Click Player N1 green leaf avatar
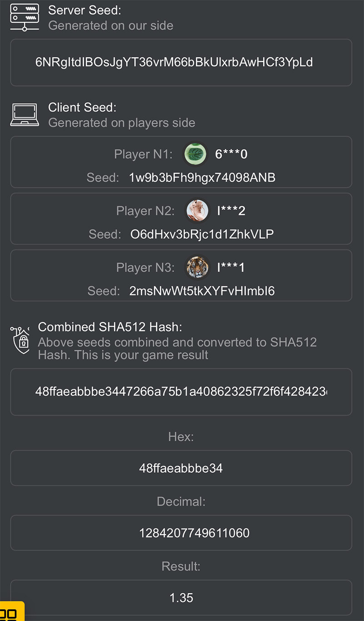The height and width of the screenshot is (621, 364). 196,154
